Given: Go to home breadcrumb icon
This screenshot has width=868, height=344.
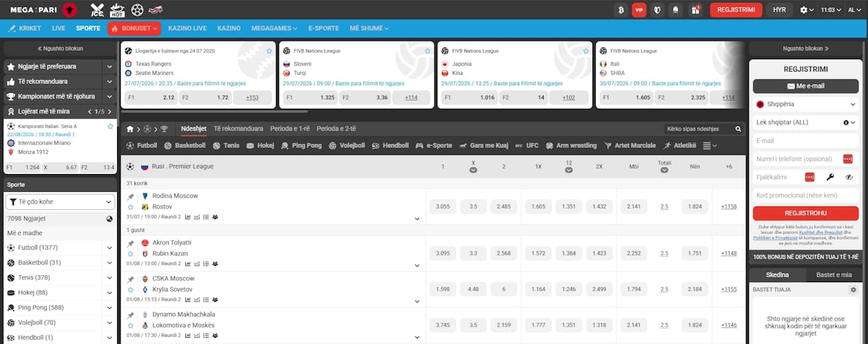Looking at the screenshot, I should click(130, 129).
